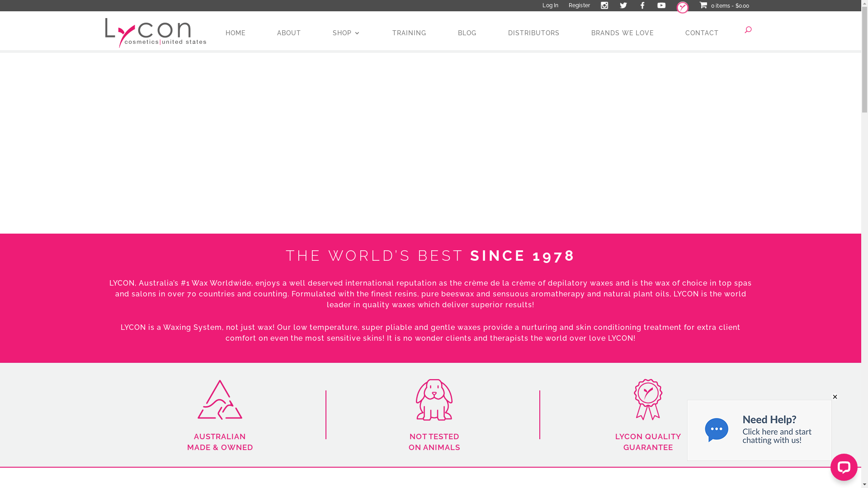
Task: Click the Not Tested on Animals text
Action: tap(434, 442)
